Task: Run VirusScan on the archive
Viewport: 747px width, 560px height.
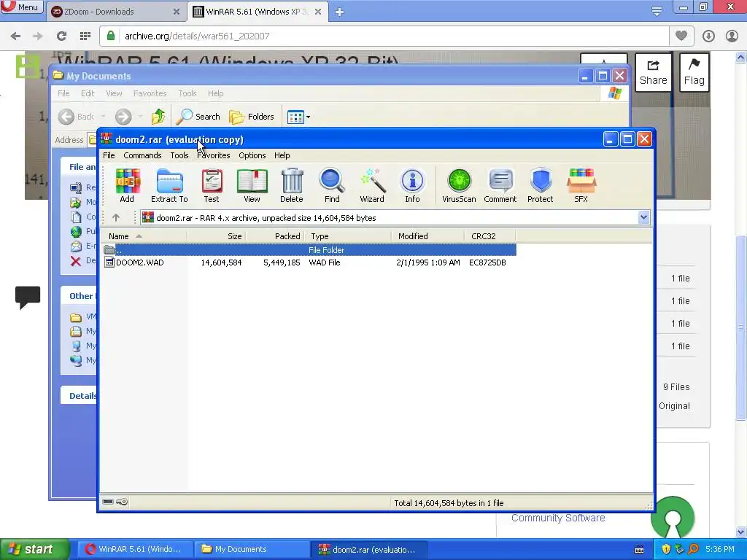Action: [459, 186]
